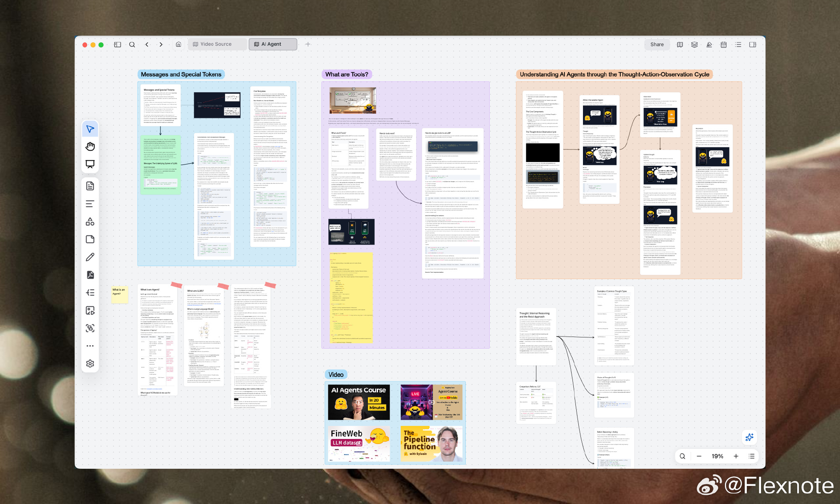This screenshot has height=504, width=840.
Task: Switch to the Video Source tab
Action: pyautogui.click(x=217, y=44)
